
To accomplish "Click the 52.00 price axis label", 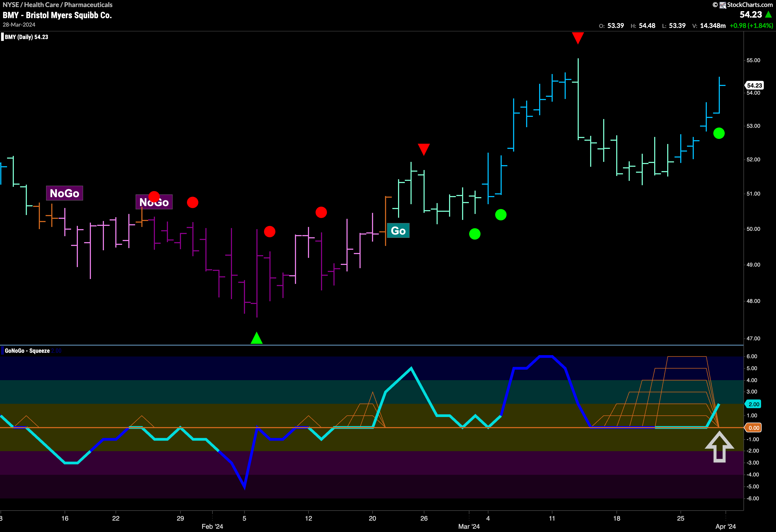I will click(x=753, y=159).
